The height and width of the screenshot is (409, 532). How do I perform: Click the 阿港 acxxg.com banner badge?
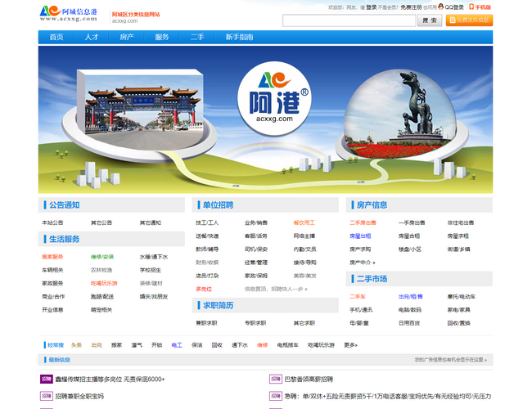273,96
